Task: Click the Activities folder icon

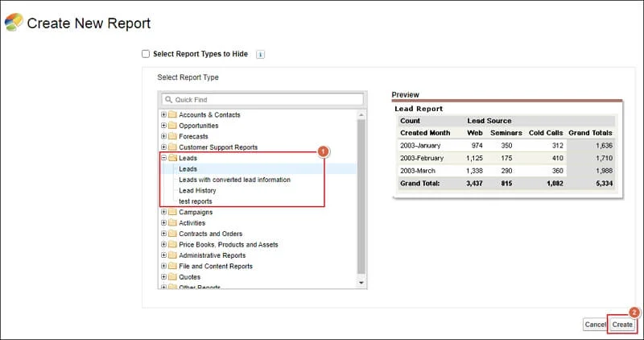Action: (x=172, y=222)
